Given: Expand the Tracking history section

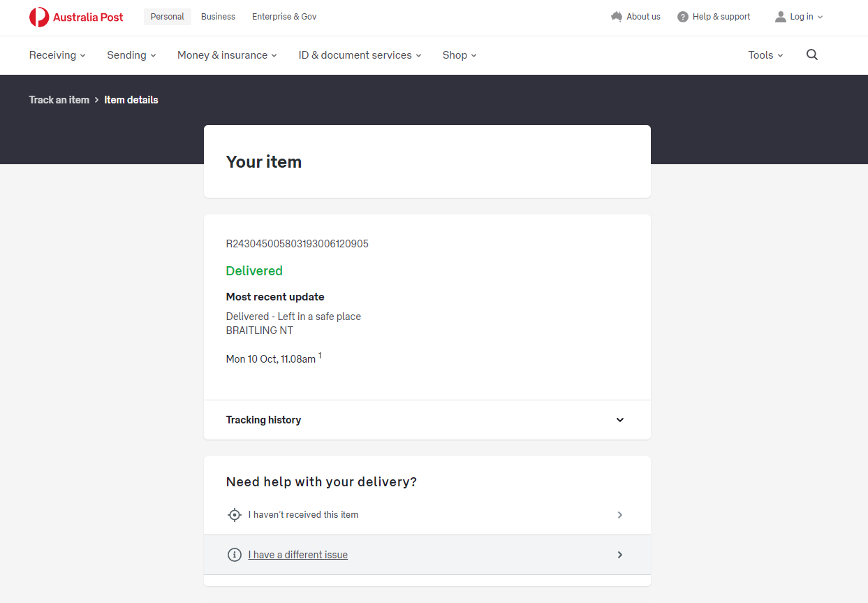Looking at the screenshot, I should (x=619, y=420).
